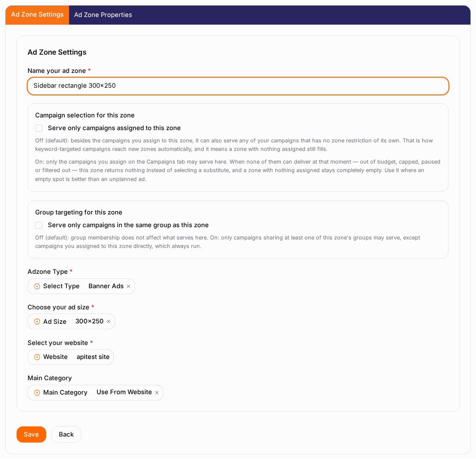Expand the Main Category selector
Screen dimensions: 476x459
click(95, 392)
